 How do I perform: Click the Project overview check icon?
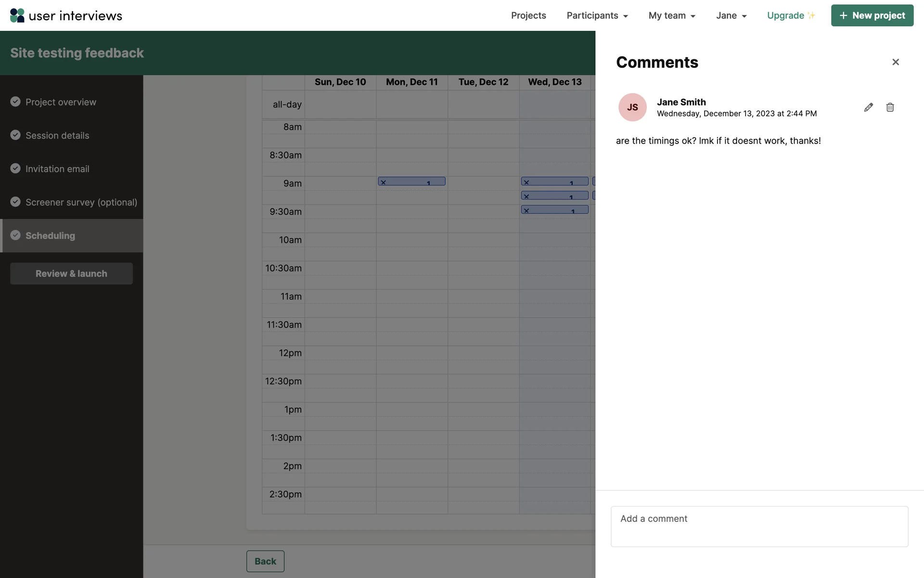(x=15, y=102)
